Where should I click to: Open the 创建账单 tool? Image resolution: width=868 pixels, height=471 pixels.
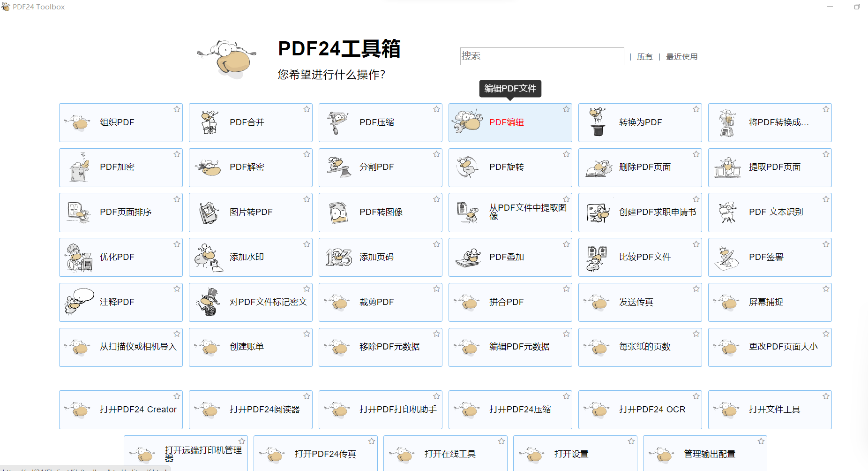coord(250,347)
